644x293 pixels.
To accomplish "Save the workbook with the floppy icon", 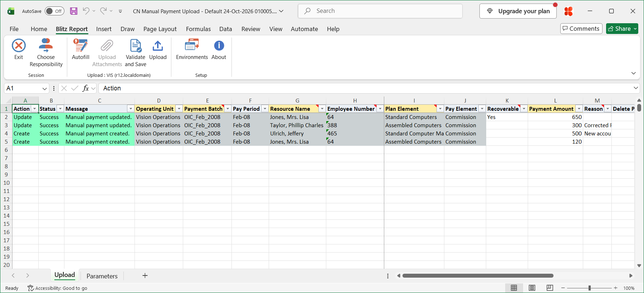I will tap(74, 11).
